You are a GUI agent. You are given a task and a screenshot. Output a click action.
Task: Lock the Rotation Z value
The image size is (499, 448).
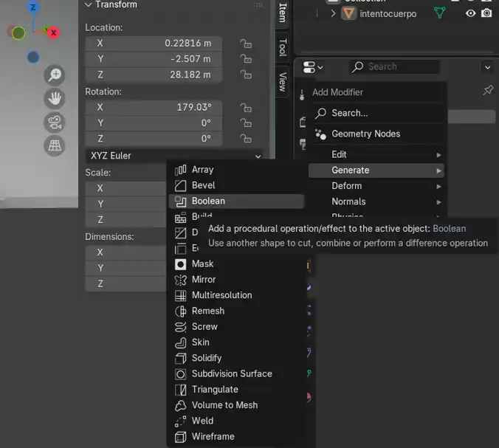coord(246,139)
